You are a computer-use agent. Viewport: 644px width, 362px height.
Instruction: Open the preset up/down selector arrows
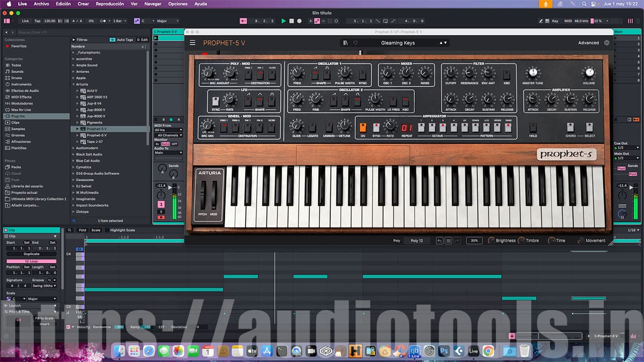pos(443,43)
